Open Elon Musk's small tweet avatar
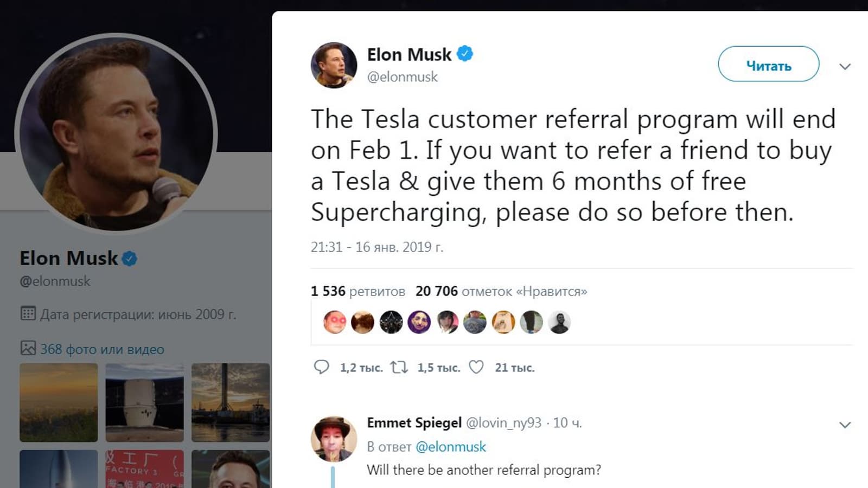This screenshot has width=868, height=488. pos(334,65)
